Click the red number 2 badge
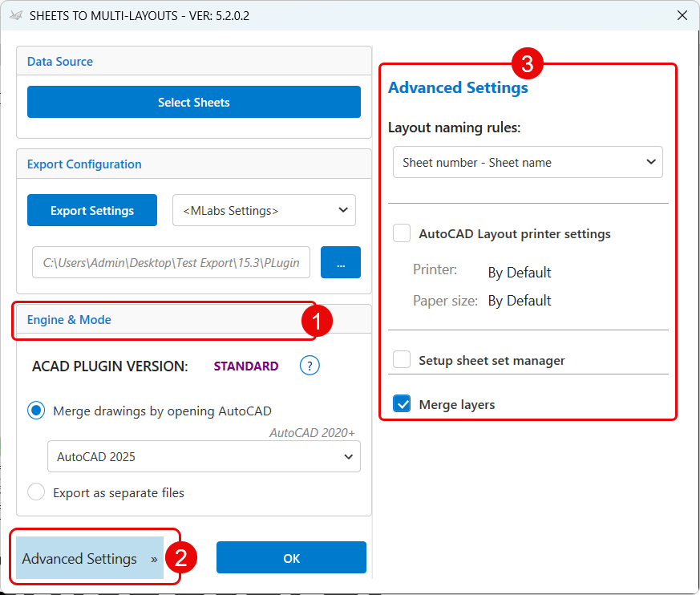Viewport: 700px width, 595px height. [180, 558]
